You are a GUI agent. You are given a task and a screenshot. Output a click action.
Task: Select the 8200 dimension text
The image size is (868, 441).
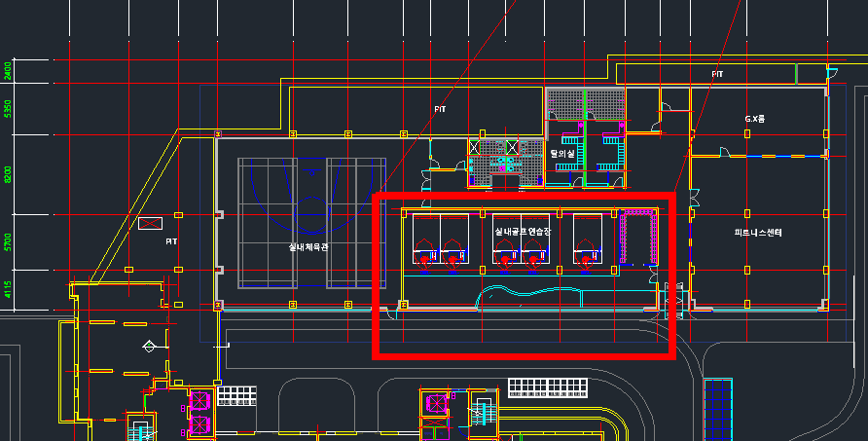coord(8,174)
